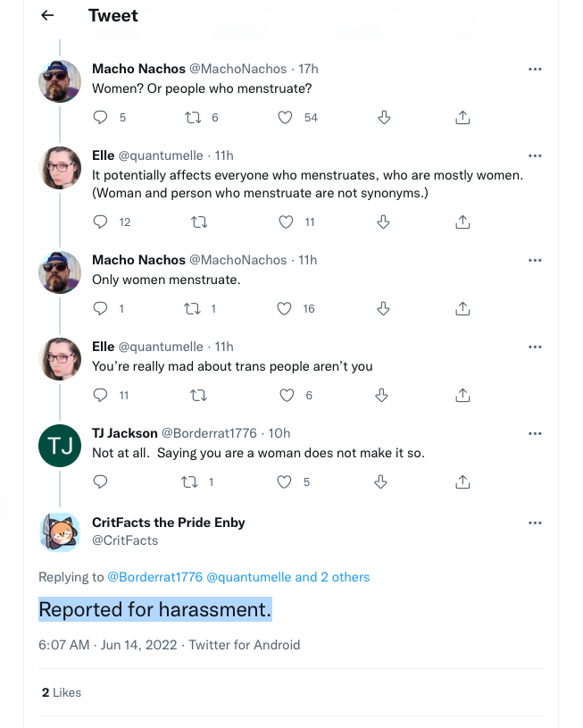
Task: Open more options for TJ Jackson's tweet
Action: (x=535, y=433)
